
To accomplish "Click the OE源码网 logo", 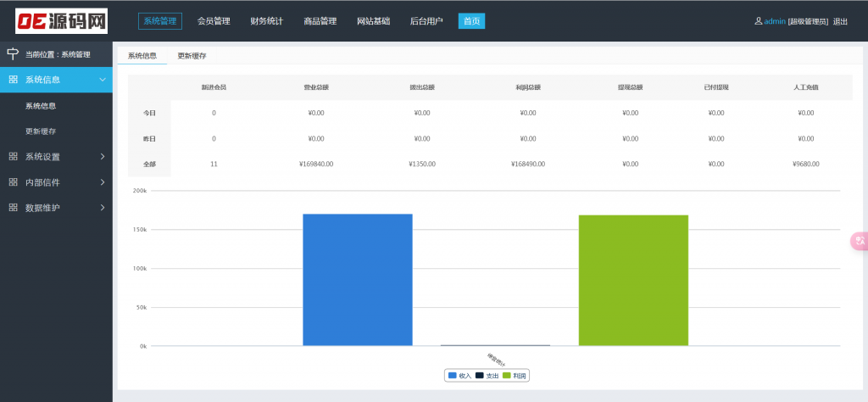I will [61, 20].
